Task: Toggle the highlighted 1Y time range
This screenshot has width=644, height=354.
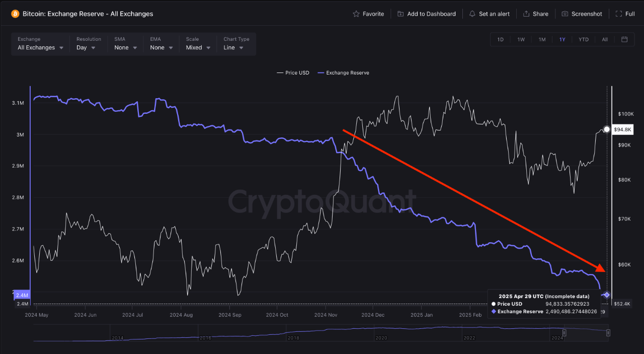Action: pos(562,39)
